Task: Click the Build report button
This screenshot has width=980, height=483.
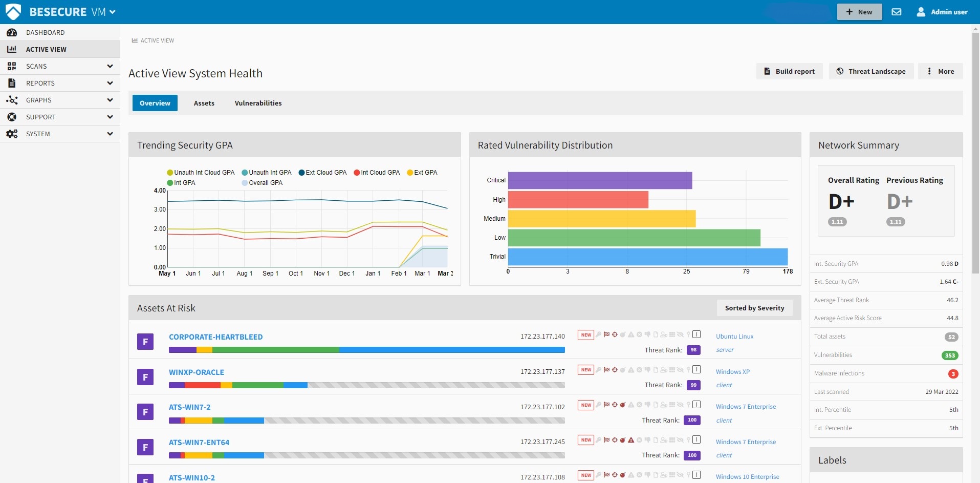Action: (789, 71)
